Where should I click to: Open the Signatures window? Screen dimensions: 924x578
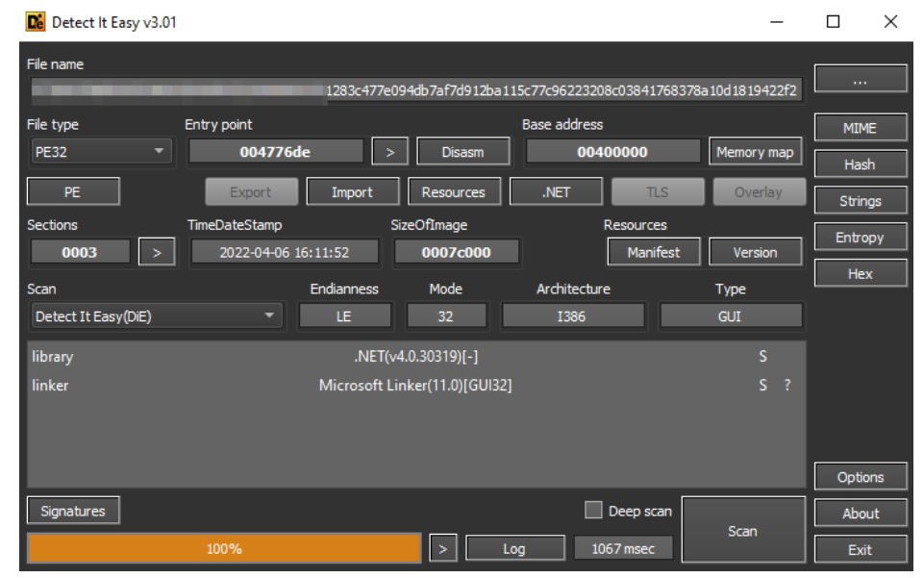point(73,511)
